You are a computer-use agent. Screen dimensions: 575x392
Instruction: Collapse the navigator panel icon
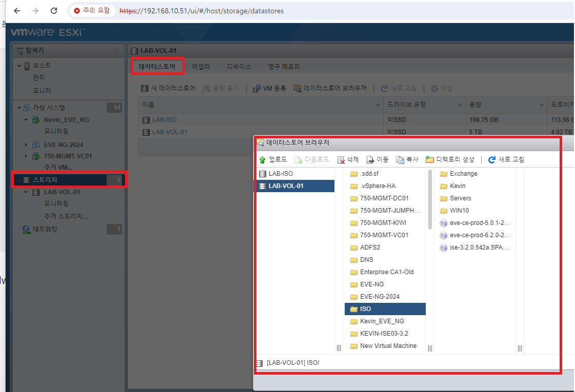pyautogui.click(x=116, y=51)
